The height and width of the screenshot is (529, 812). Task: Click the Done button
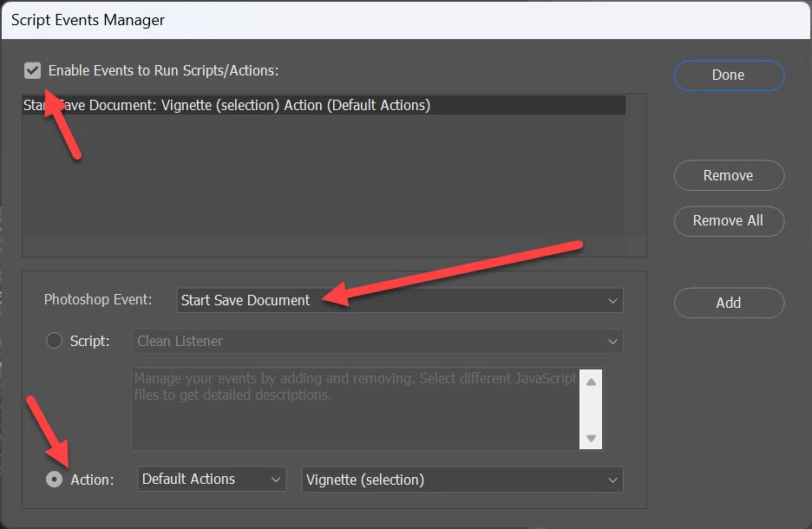pyautogui.click(x=729, y=75)
